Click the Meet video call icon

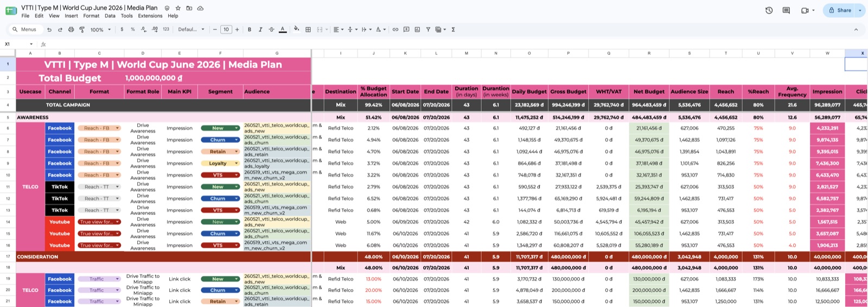click(805, 10)
